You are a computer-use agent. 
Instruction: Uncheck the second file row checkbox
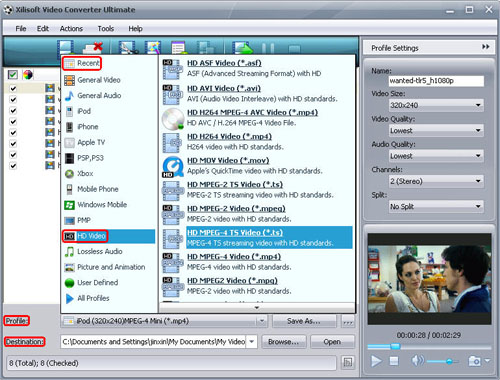pyautogui.click(x=13, y=99)
